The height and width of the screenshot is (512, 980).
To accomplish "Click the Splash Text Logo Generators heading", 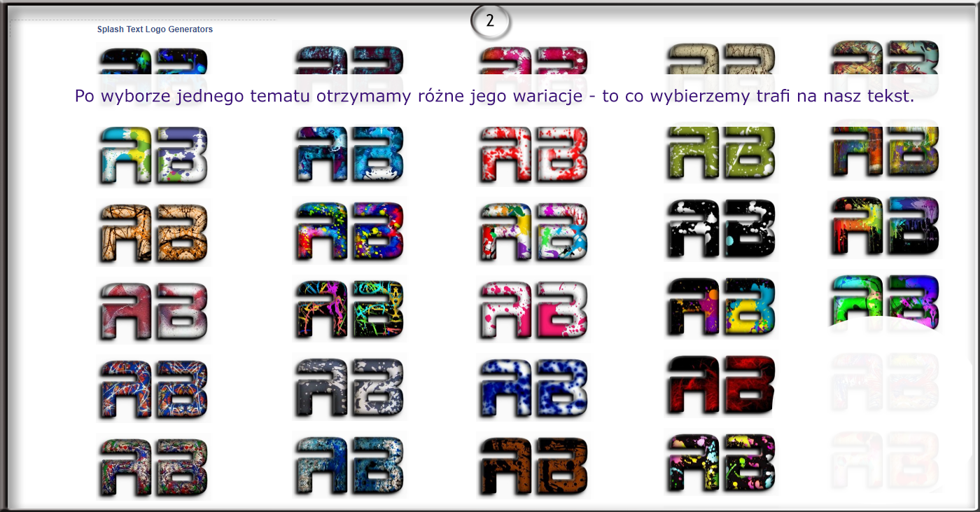I will tap(155, 29).
